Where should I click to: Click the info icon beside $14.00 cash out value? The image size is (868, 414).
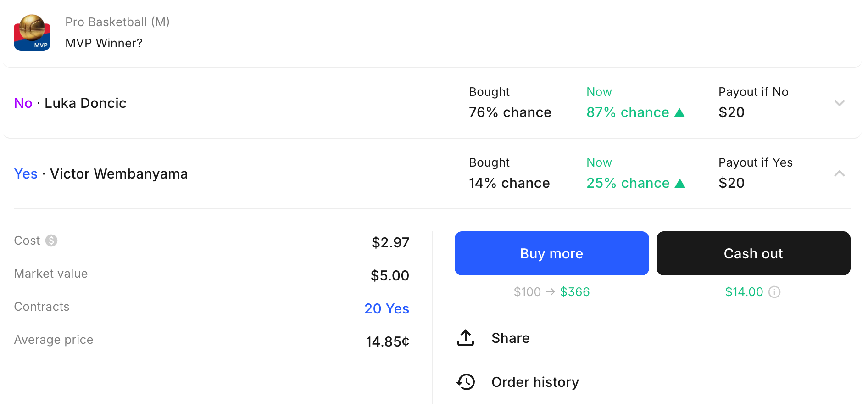(775, 292)
